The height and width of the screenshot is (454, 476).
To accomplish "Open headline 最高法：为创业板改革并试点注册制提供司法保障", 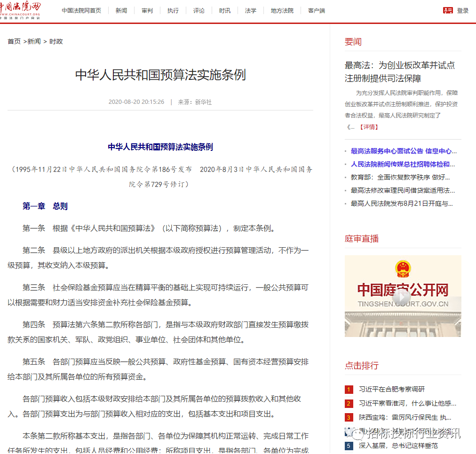I will point(400,71).
